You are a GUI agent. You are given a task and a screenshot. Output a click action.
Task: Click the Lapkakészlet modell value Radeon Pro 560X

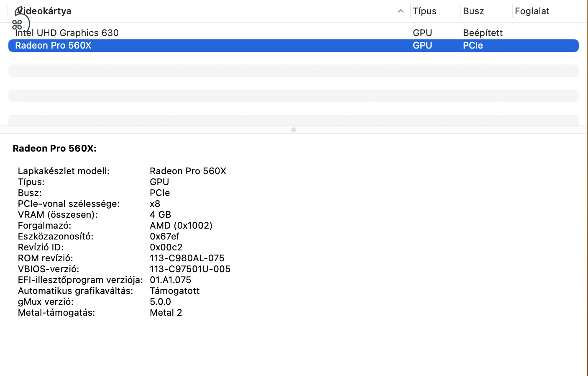tap(188, 171)
